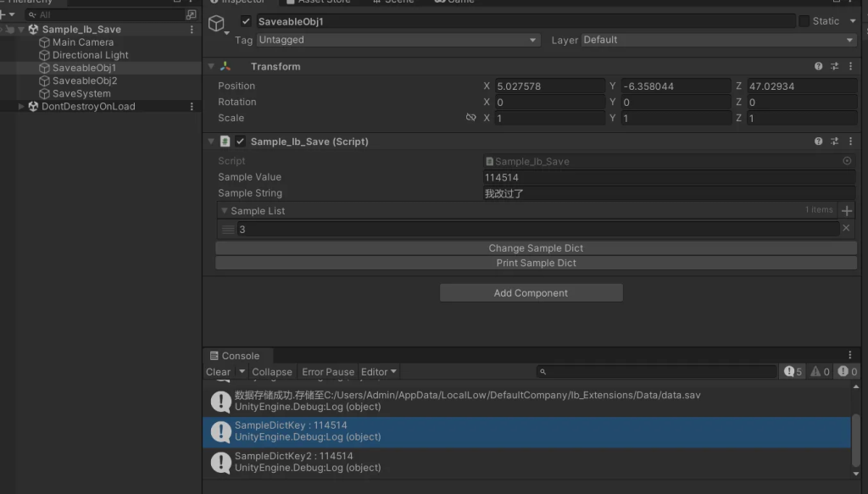Grab the Sample List element reorder handle
The image size is (868, 494).
coord(227,229)
